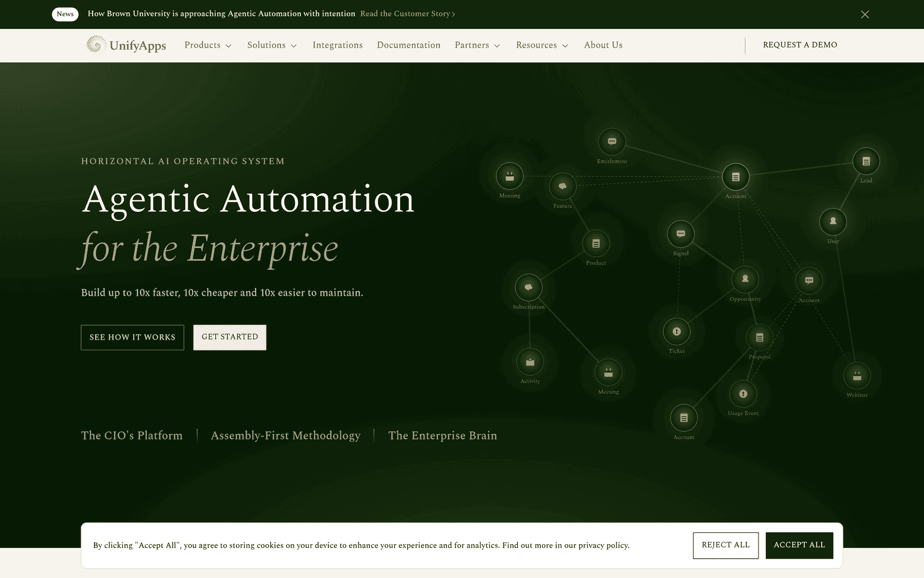Expand the Products dropdown menu
The image size is (924, 578).
pos(208,45)
